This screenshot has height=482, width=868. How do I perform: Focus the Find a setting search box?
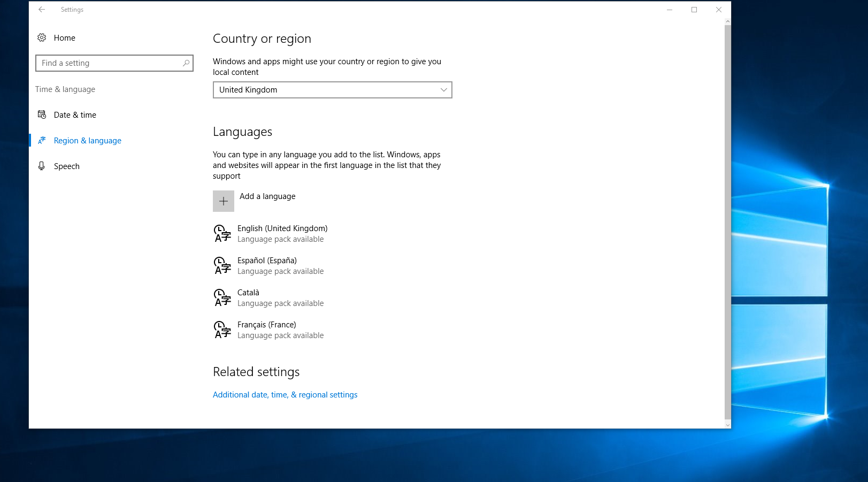tap(114, 63)
